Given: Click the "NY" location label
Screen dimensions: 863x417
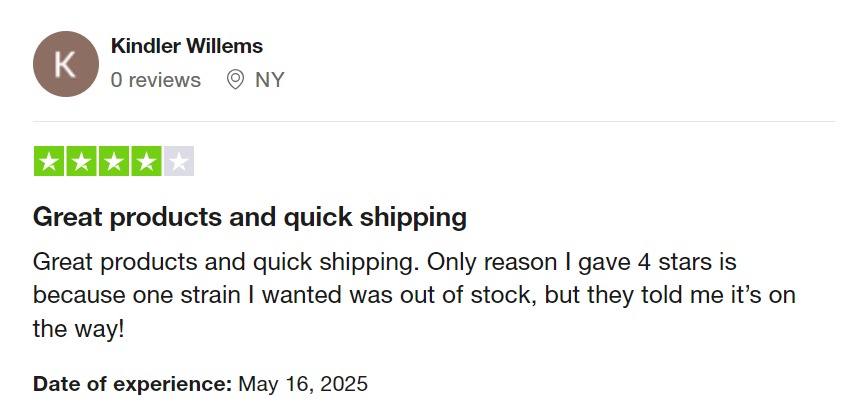Looking at the screenshot, I should (270, 80).
